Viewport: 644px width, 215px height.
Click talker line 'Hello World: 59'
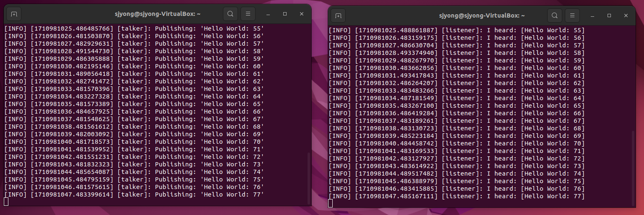[134, 59]
